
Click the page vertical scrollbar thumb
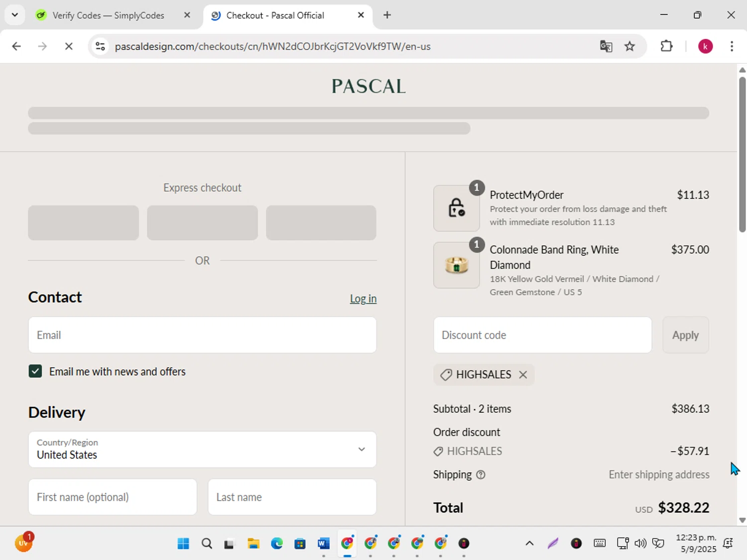click(742, 154)
